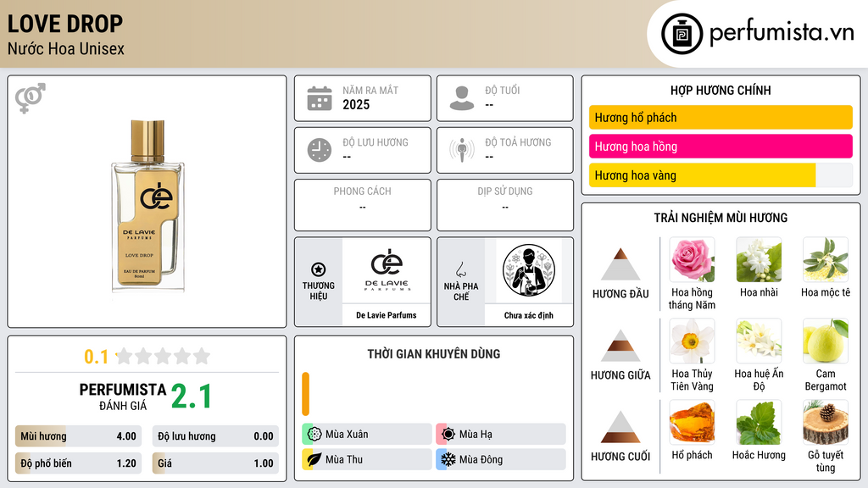Click the Mùi hương 4.00 score bar
Image resolution: width=868 pixels, height=488 pixels.
tap(78, 436)
